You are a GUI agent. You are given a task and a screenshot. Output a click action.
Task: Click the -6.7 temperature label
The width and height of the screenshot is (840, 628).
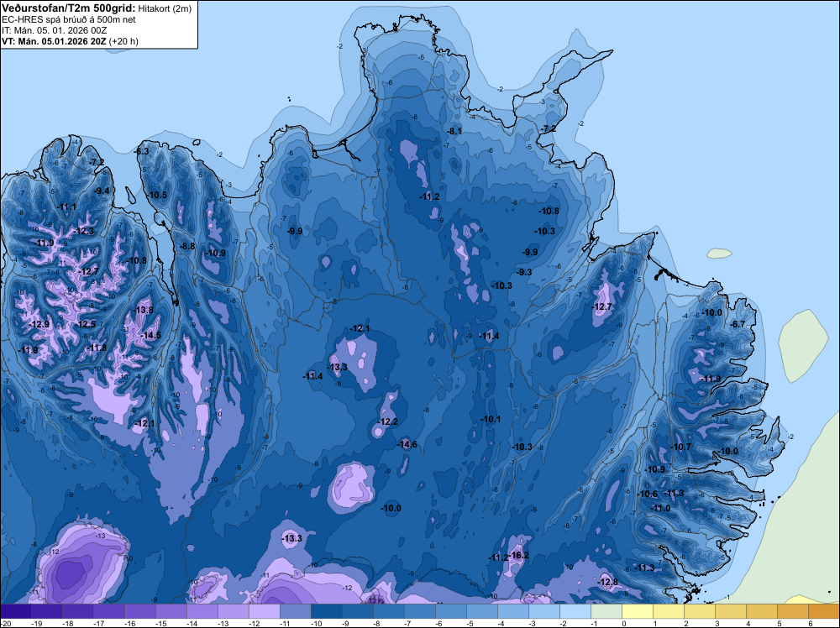[738, 324]
